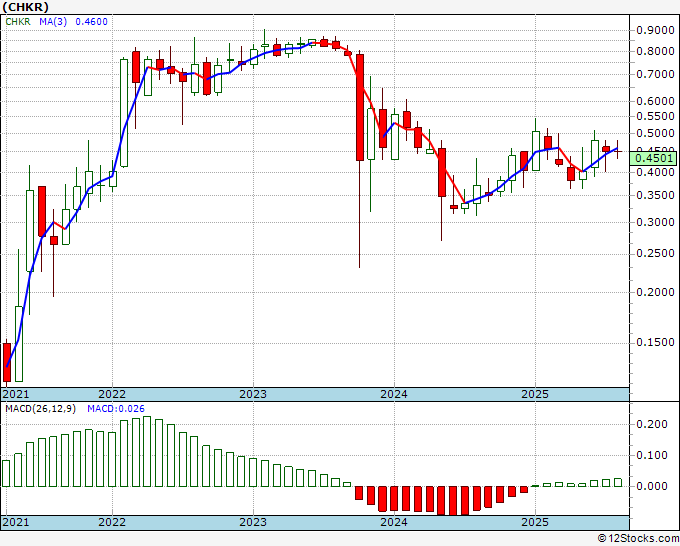Click the first red candlestick of 2021
This screenshot has width=680, height=546.
click(7, 363)
